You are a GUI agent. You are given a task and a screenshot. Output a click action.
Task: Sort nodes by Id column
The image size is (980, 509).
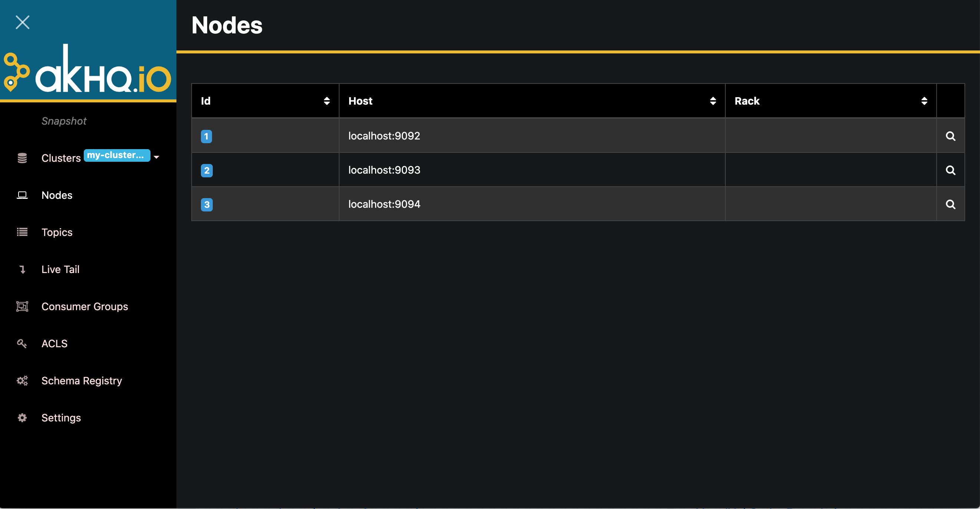pos(326,101)
